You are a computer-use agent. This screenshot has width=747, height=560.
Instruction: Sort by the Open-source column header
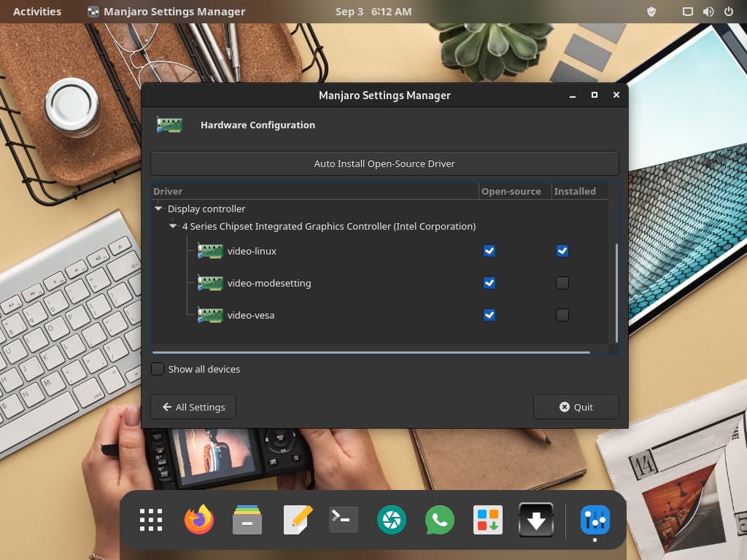pos(515,191)
